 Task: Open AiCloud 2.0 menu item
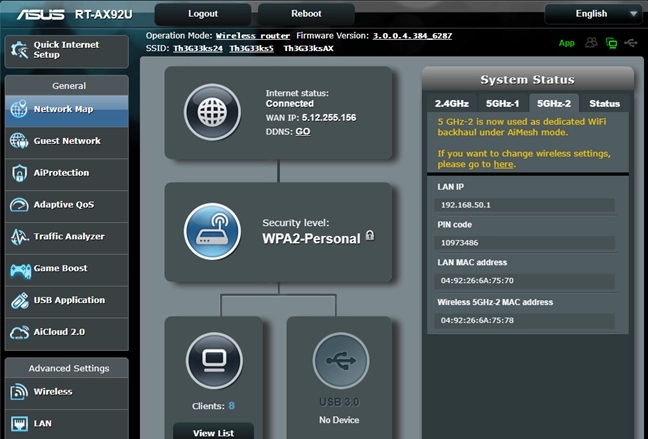[x=67, y=332]
